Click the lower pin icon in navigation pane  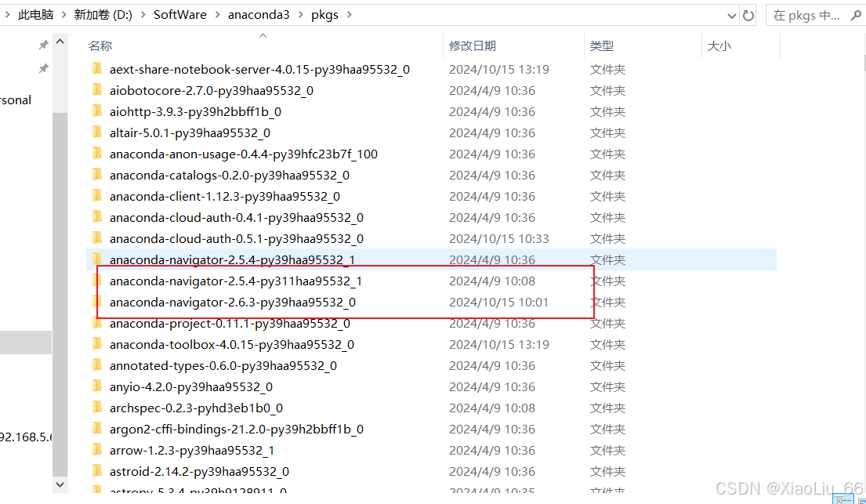(x=43, y=68)
